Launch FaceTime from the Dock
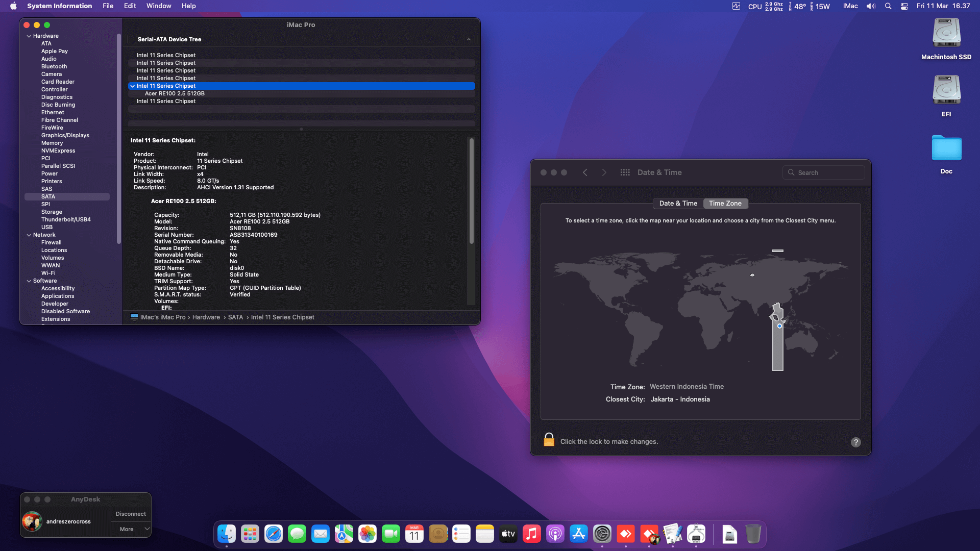 point(391,534)
